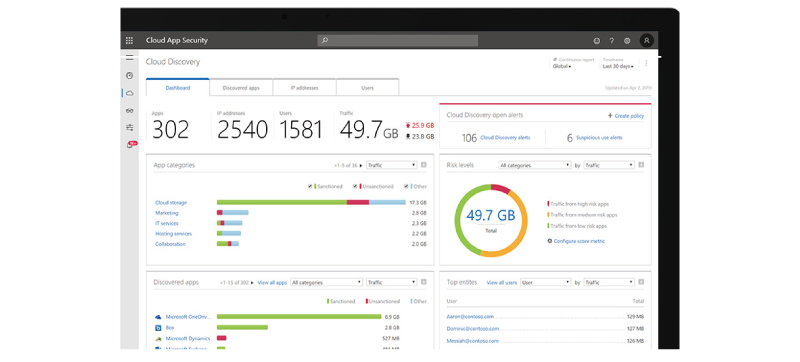This screenshot has width=800, height=362.
Task: Toggle the Other checkbox in App categories
Action: pos(406,186)
